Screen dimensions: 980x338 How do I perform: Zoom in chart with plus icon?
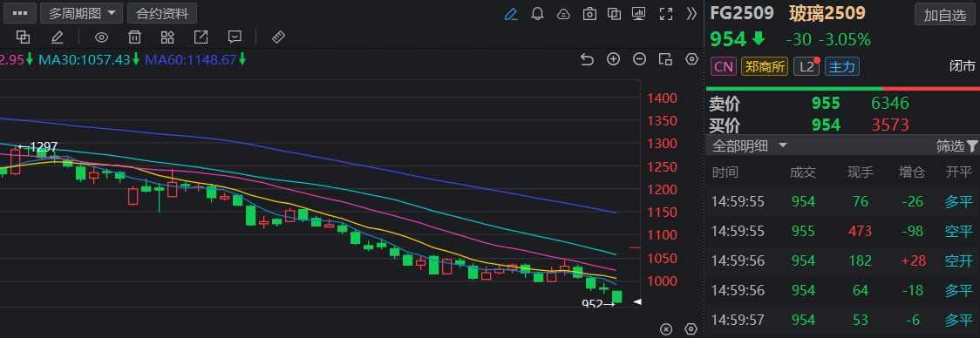(x=614, y=59)
